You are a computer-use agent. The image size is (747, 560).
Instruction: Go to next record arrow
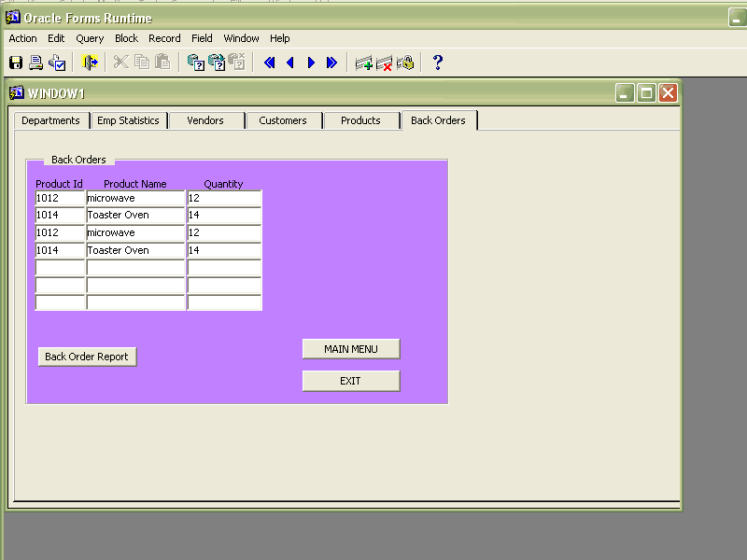(x=311, y=63)
